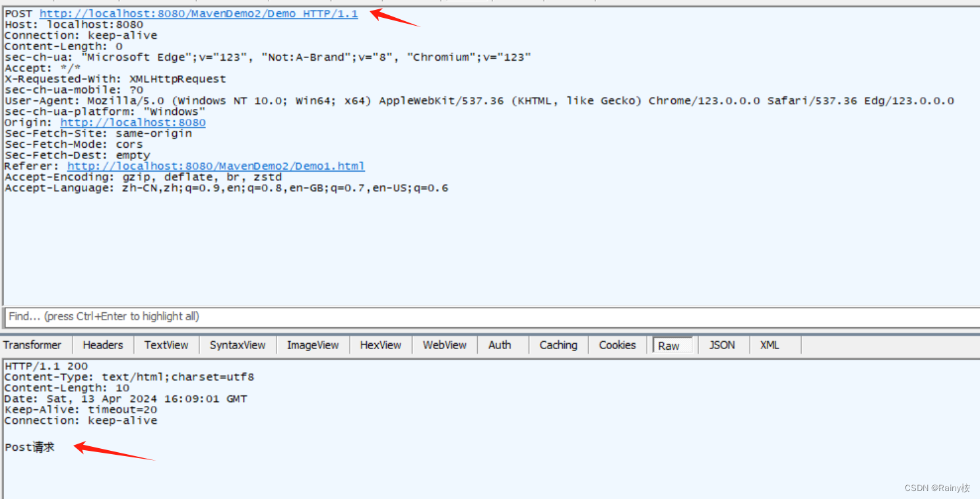Select the Content-Type text/html response header
The image size is (980, 499).
point(129,377)
